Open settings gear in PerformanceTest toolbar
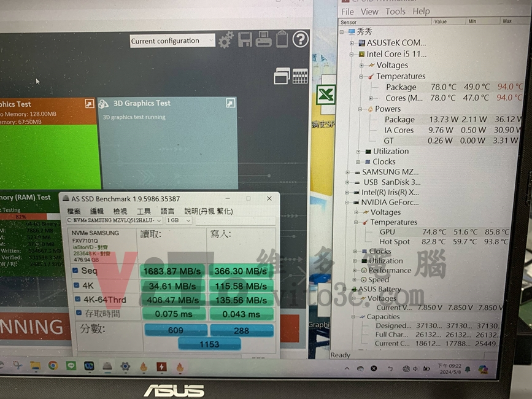This screenshot has height=399, width=532. (x=226, y=40)
